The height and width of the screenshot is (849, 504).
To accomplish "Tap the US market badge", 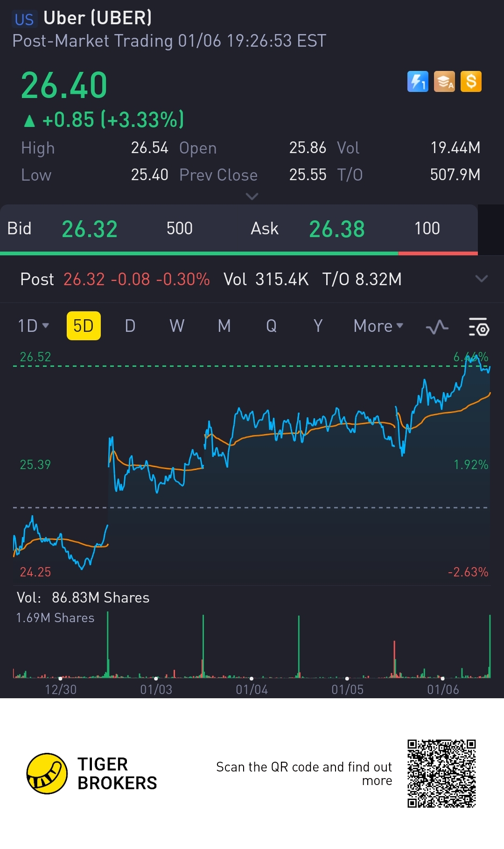I will click(x=24, y=19).
